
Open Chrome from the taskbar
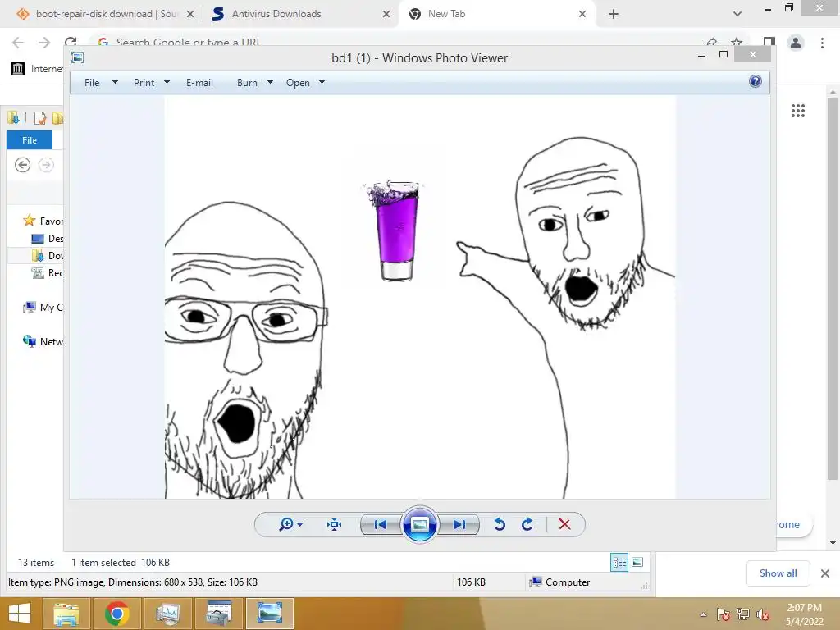pyautogui.click(x=116, y=614)
